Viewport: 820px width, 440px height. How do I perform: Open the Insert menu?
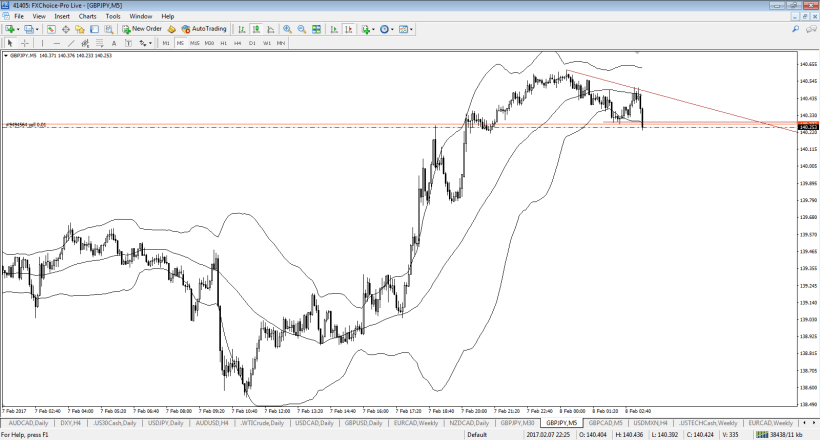(62, 16)
